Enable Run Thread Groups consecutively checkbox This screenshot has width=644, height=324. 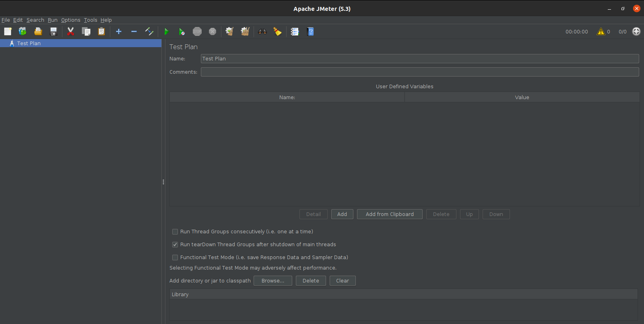175,232
